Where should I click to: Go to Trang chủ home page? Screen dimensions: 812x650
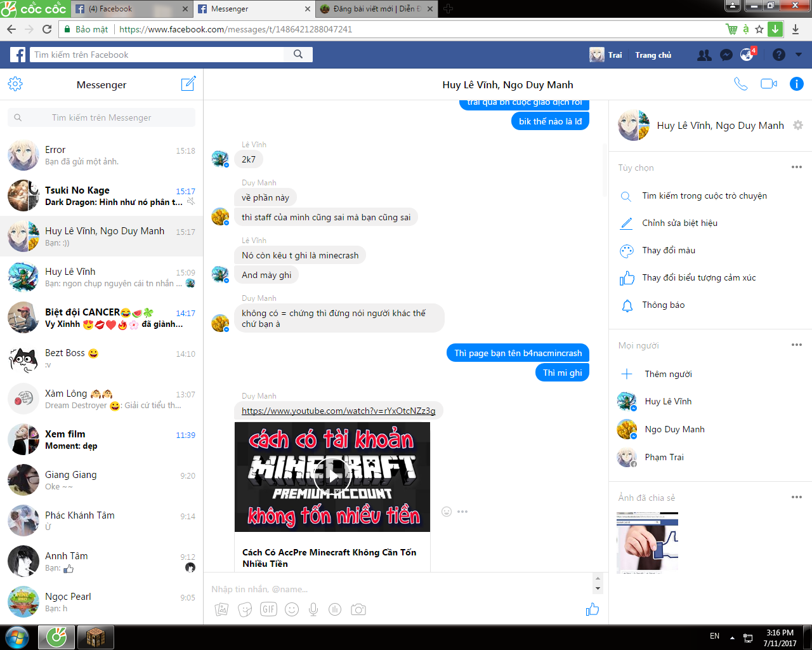[x=653, y=55]
